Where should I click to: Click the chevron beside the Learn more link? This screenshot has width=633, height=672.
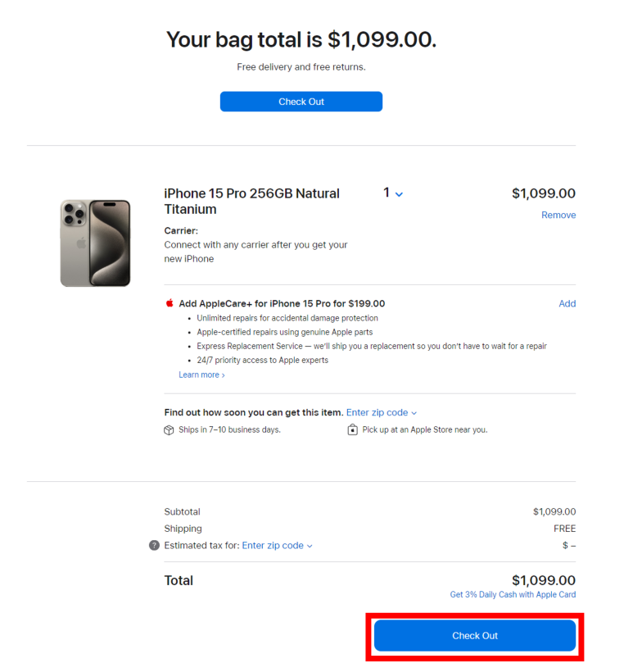click(x=223, y=375)
